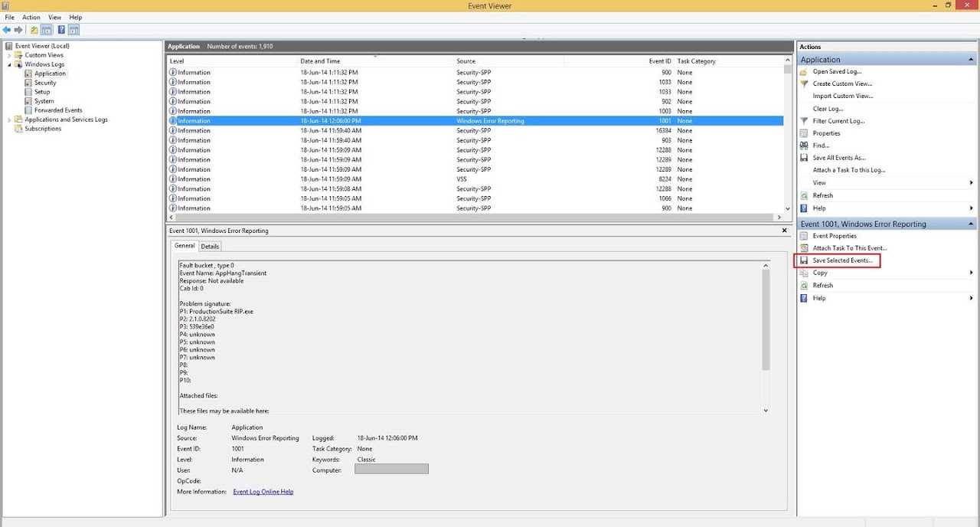Screen dimensions: 980x527
Task: Select the event row with ID 16384
Action: tap(475, 130)
